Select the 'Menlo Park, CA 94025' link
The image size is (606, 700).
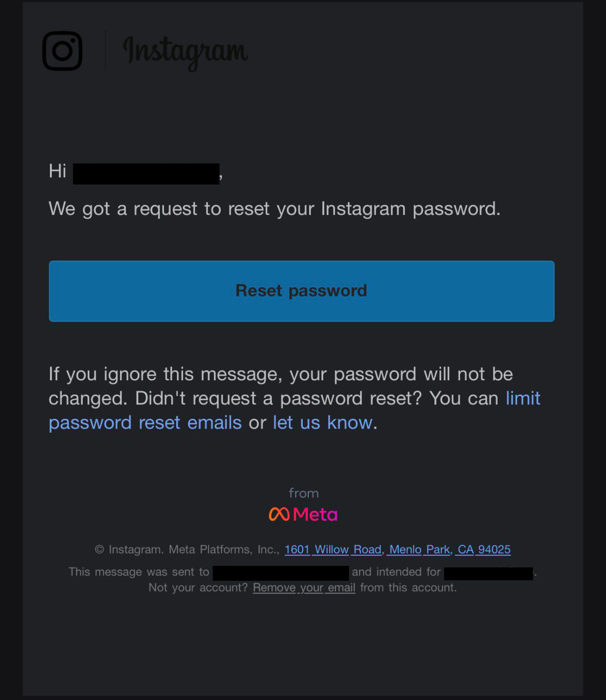coord(449,549)
